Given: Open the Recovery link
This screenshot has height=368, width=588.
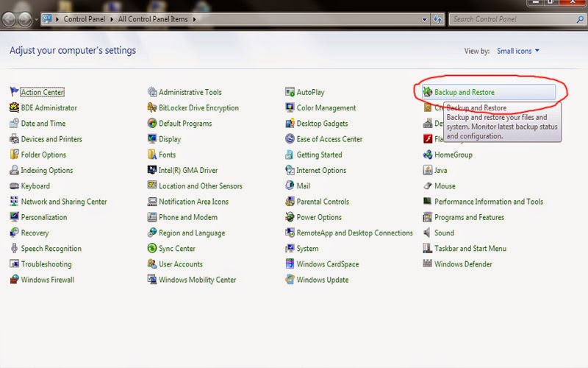Looking at the screenshot, I should [35, 233].
